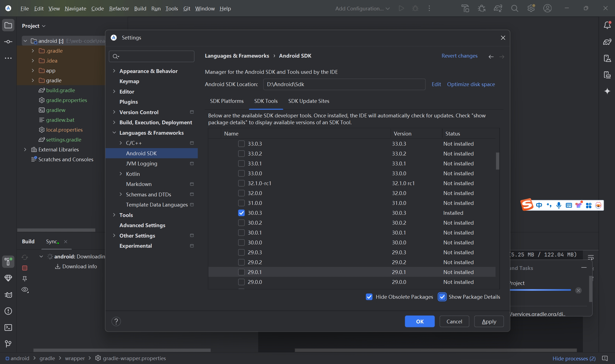This screenshot has width=615, height=364.
Task: Click the Project panel horizontal scrollbar
Action: [56, 230]
